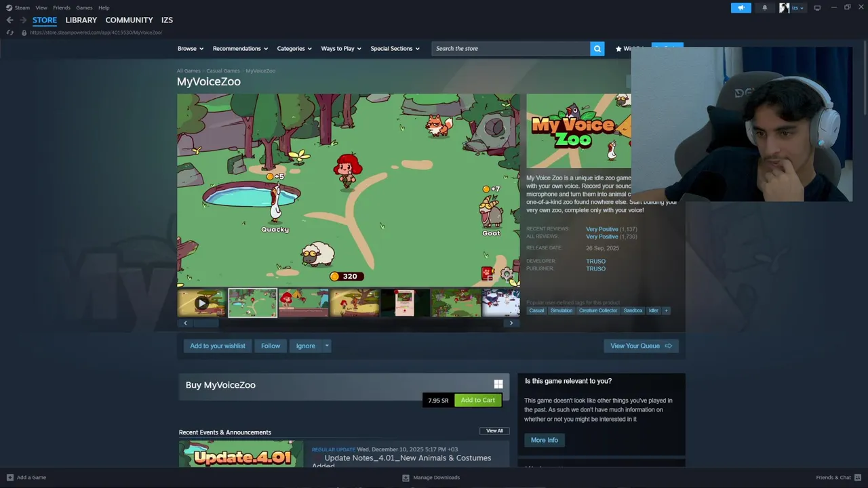Click the Manage Downloads icon in the bottom bar
The image size is (868, 488).
pyautogui.click(x=406, y=477)
